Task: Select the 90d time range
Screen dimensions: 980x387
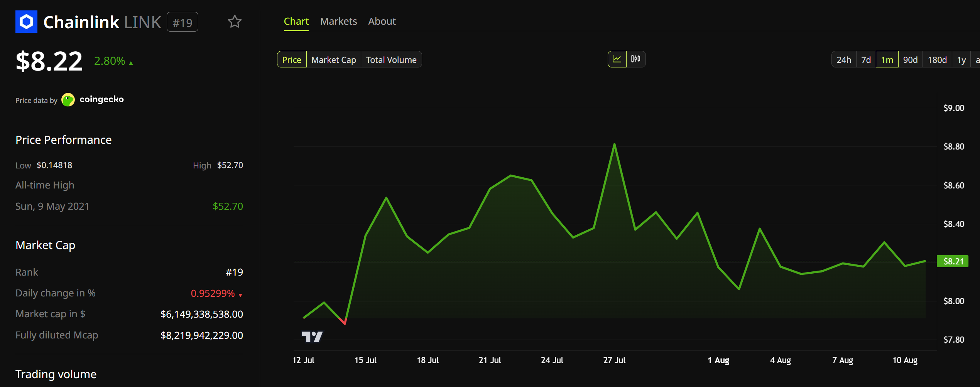Action: (911, 60)
